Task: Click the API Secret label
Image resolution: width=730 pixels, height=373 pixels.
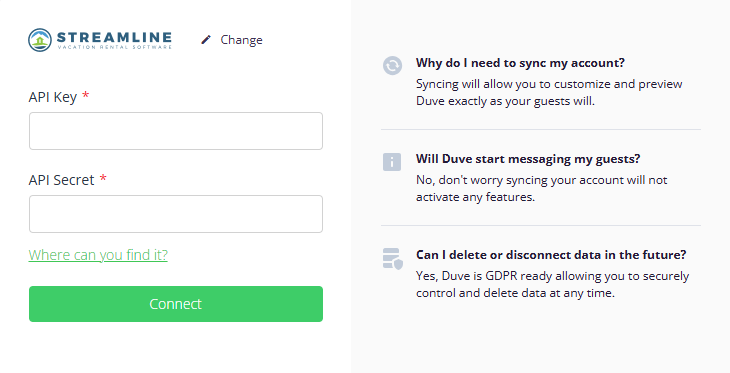Action: pyautogui.click(x=61, y=180)
